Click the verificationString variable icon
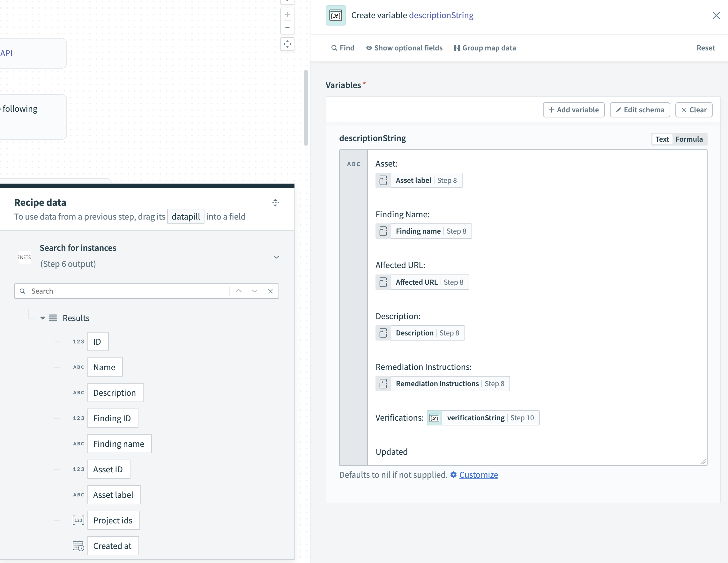 coord(434,417)
